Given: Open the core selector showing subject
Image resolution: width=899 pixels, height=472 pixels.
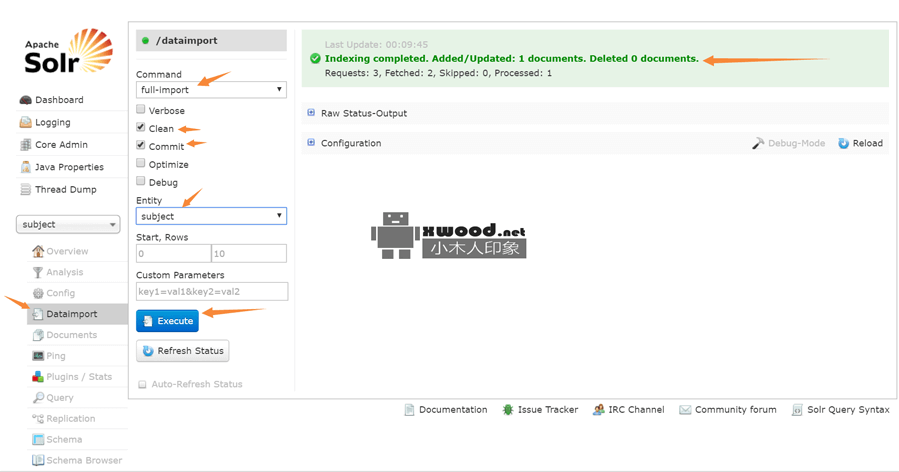Looking at the screenshot, I should (68, 224).
